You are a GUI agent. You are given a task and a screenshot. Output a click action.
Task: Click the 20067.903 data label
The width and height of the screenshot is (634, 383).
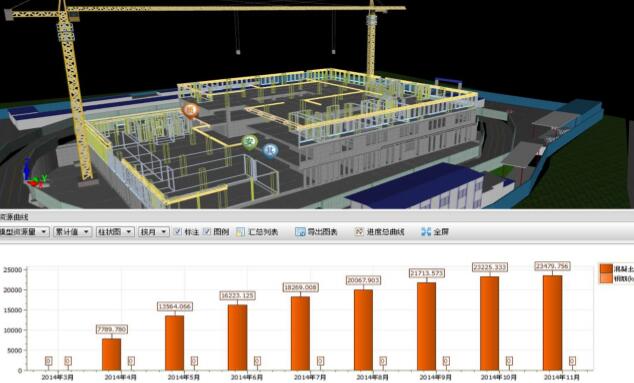pyautogui.click(x=363, y=280)
